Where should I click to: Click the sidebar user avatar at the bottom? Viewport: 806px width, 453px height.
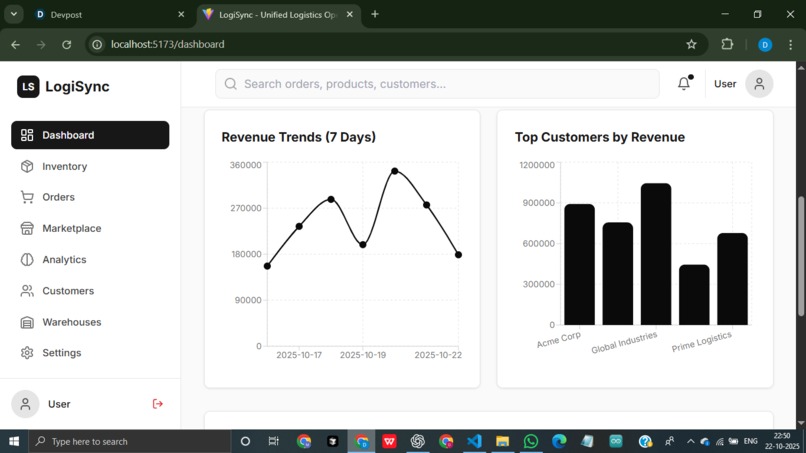[25, 404]
